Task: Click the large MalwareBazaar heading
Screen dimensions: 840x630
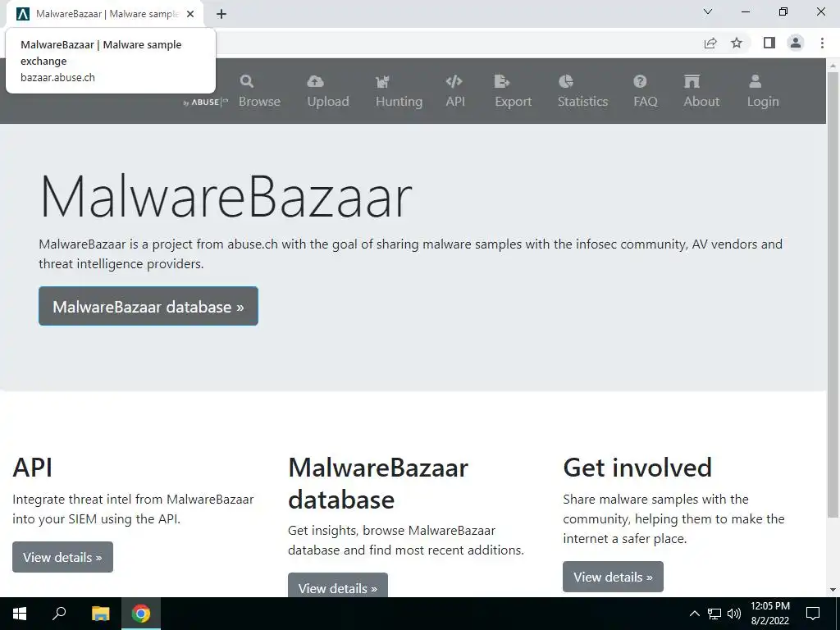Action: (x=226, y=196)
